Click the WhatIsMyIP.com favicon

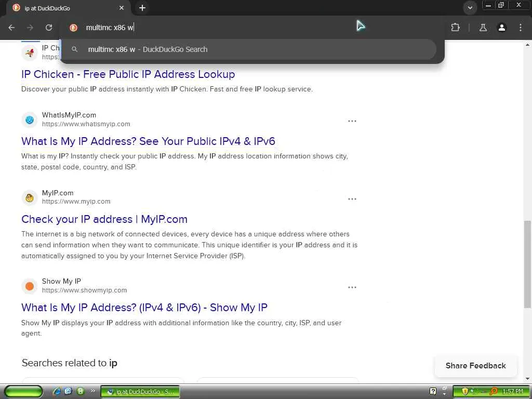click(x=30, y=120)
